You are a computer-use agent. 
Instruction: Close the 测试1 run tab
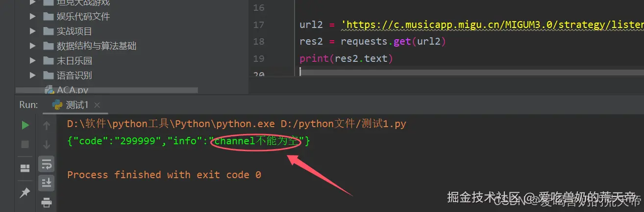[x=97, y=105]
